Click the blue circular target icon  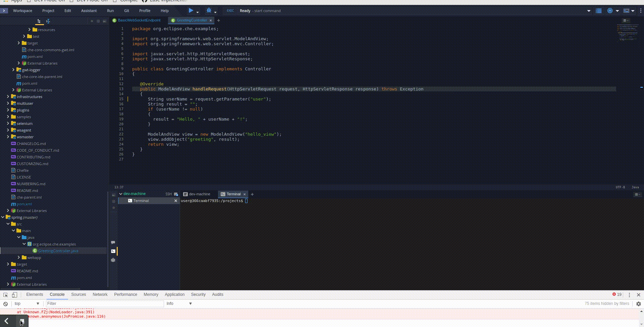[610, 11]
